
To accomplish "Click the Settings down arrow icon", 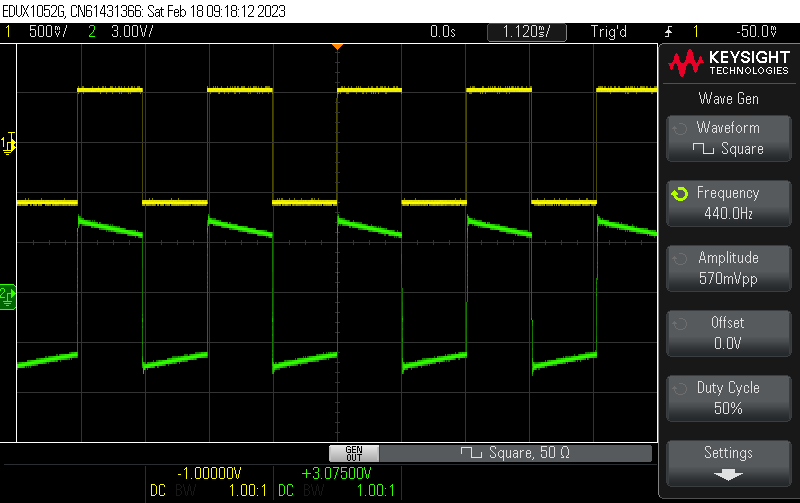I will pos(728,475).
